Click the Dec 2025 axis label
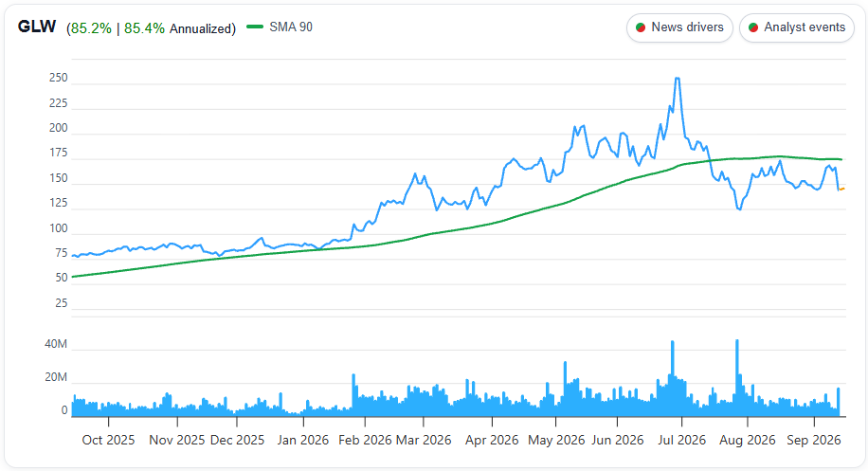Image resolution: width=868 pixels, height=471 pixels. click(x=237, y=440)
